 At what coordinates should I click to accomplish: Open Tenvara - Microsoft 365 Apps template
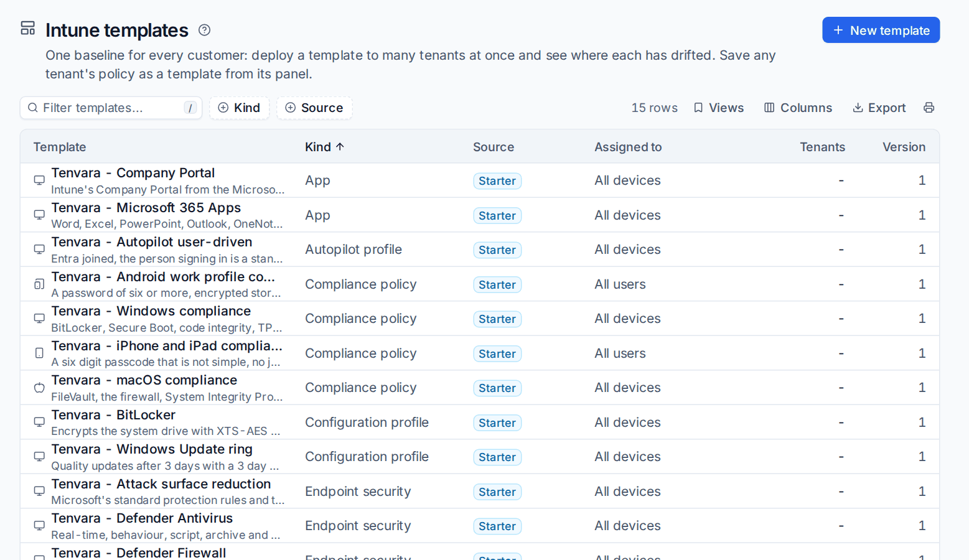pos(146,208)
